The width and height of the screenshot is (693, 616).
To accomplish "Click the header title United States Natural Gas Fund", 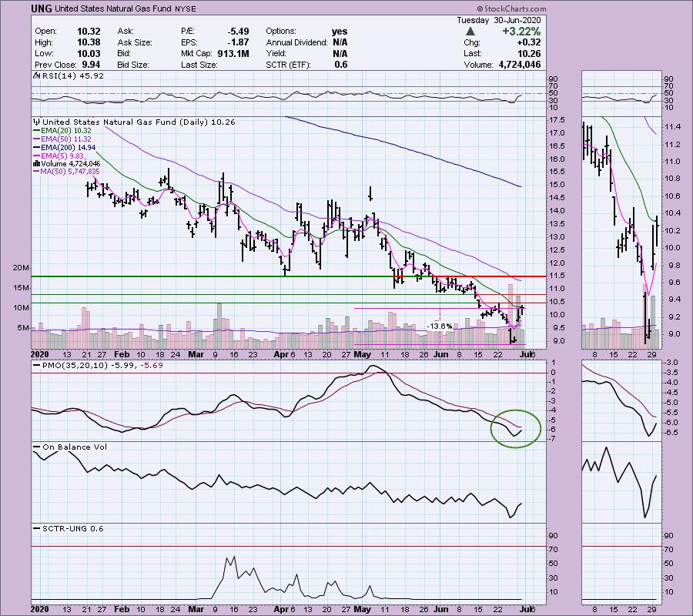I will click(113, 8).
